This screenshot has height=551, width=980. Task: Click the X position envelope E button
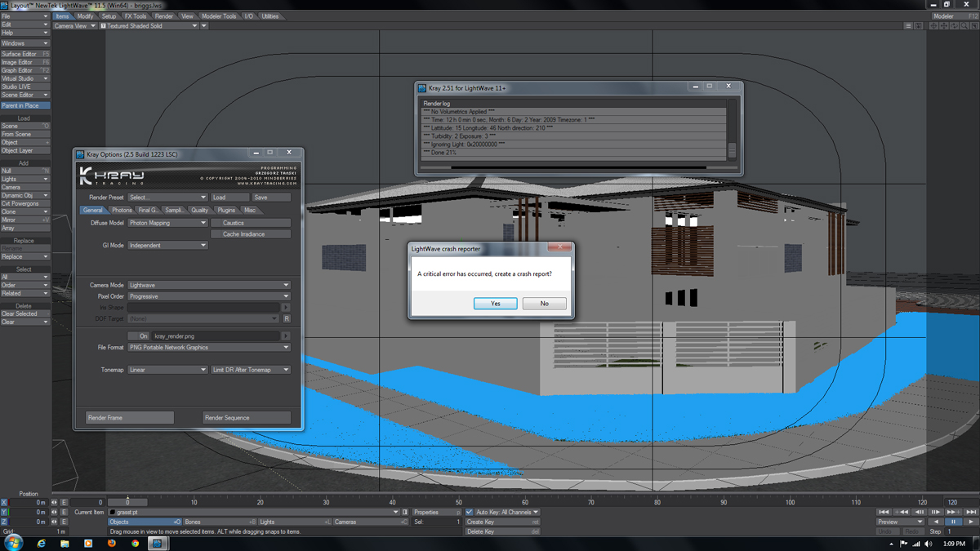pyautogui.click(x=64, y=503)
